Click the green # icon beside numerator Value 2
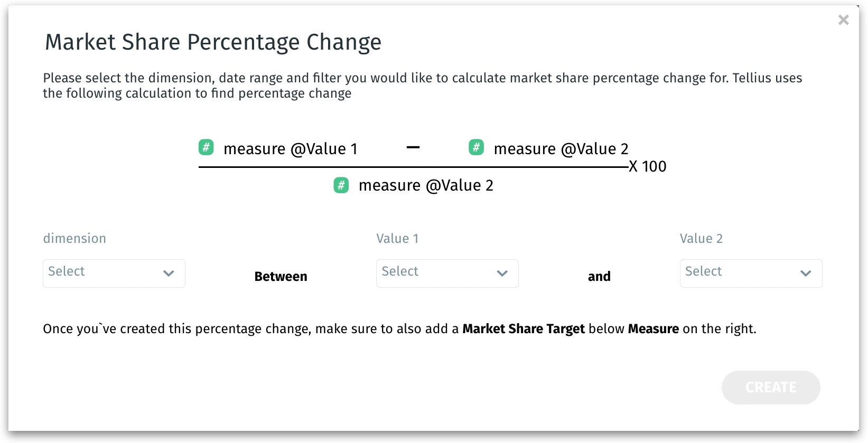The height and width of the screenshot is (443, 868). (x=476, y=147)
